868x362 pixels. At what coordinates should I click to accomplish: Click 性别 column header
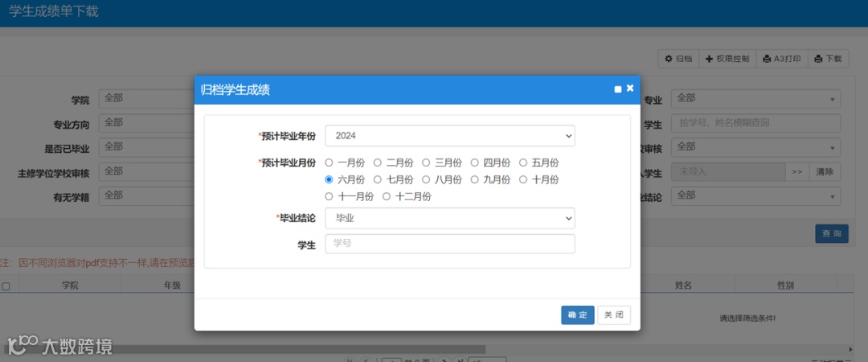click(785, 286)
